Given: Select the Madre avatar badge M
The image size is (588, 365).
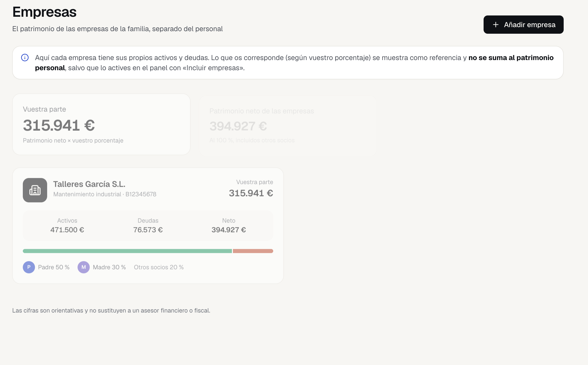Looking at the screenshot, I should click(84, 267).
